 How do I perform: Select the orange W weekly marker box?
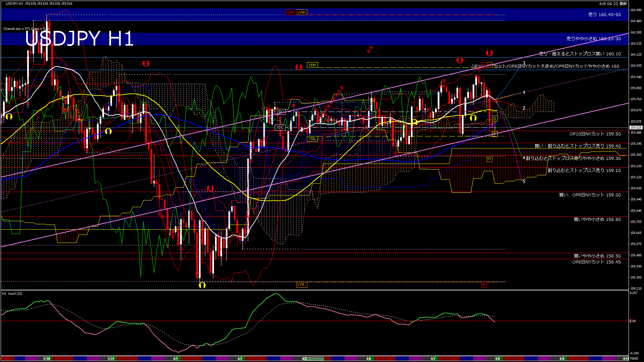489,159
